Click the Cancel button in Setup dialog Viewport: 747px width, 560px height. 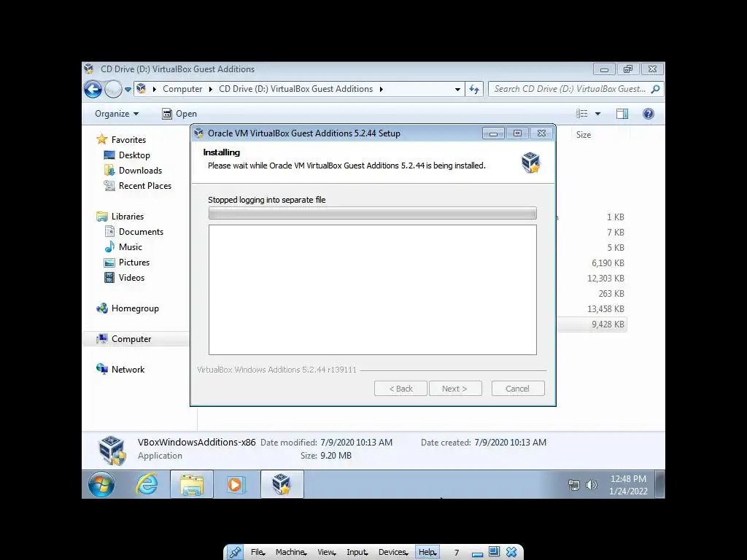tap(518, 389)
